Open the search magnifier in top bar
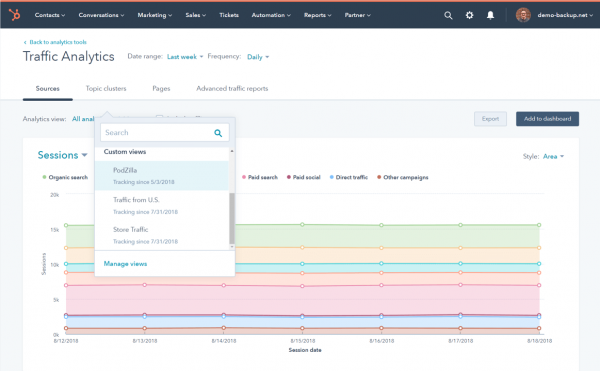This screenshot has height=371, width=600. [x=448, y=15]
